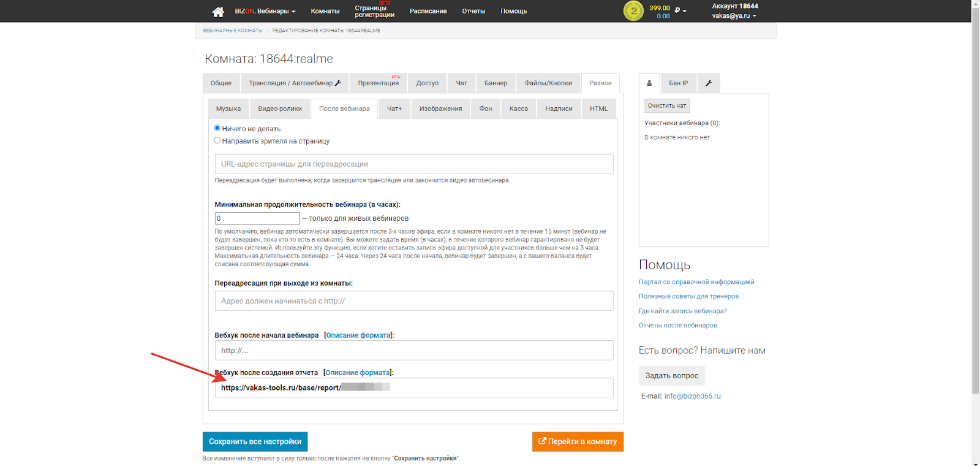
Task: Expand the account vakas@ya.ru dropdown
Action: tap(734, 16)
